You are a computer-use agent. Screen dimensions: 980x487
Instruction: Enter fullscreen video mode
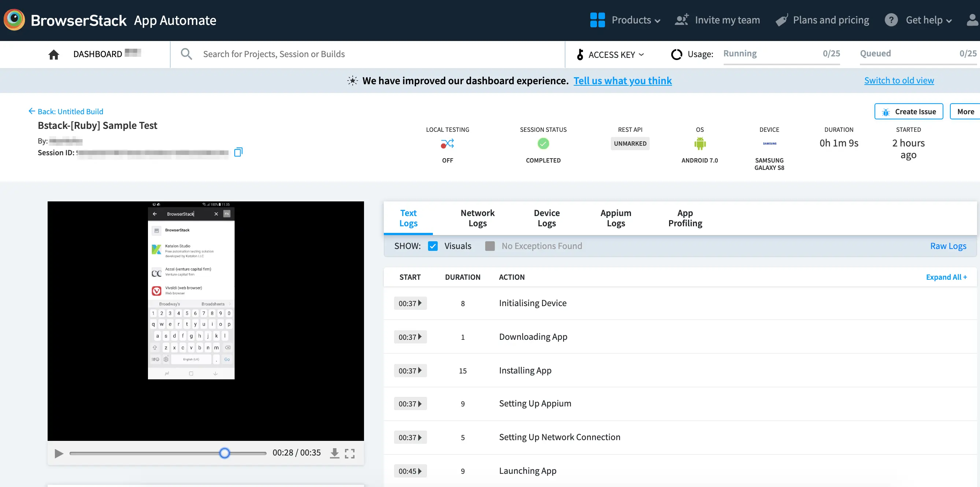point(350,453)
